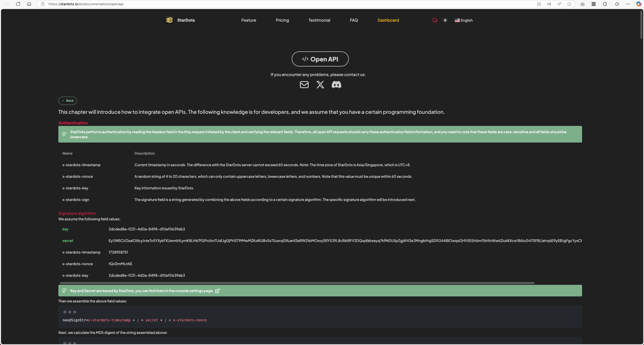Click the red install app icon
Viewport: 644px width, 345px height.
pyautogui.click(x=435, y=20)
